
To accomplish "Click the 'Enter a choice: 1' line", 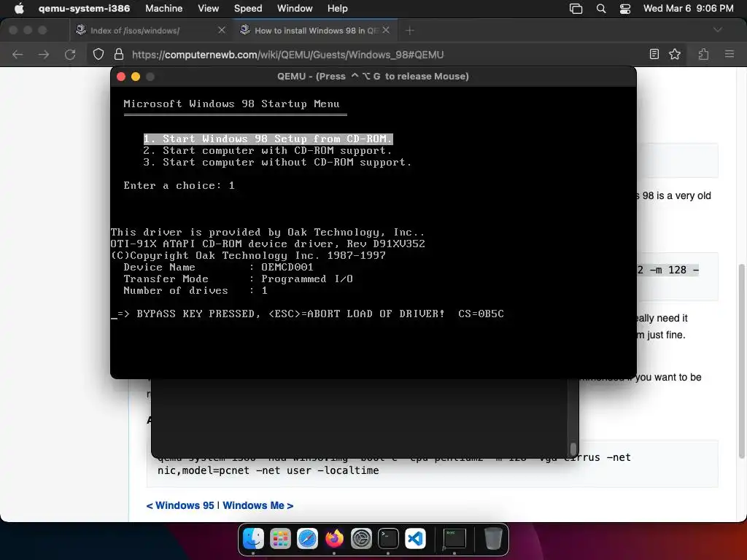I will click(179, 186).
